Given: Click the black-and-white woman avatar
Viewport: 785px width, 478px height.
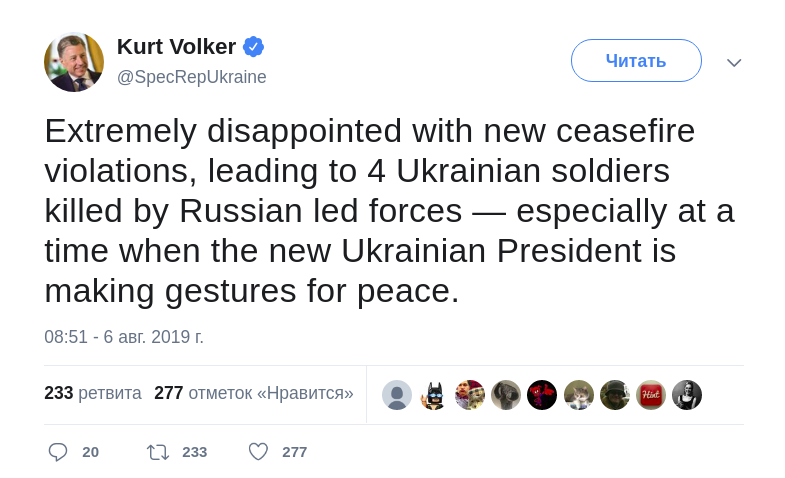Looking at the screenshot, I should [x=687, y=395].
